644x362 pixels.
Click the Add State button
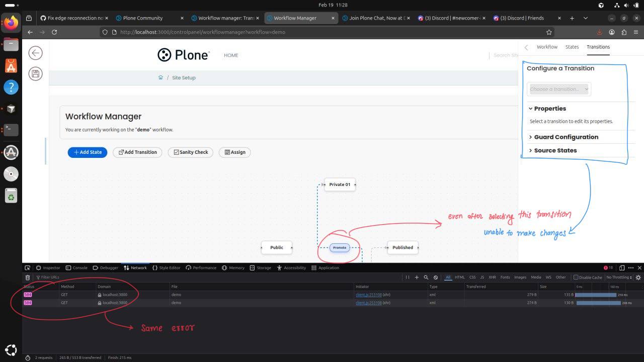88,152
